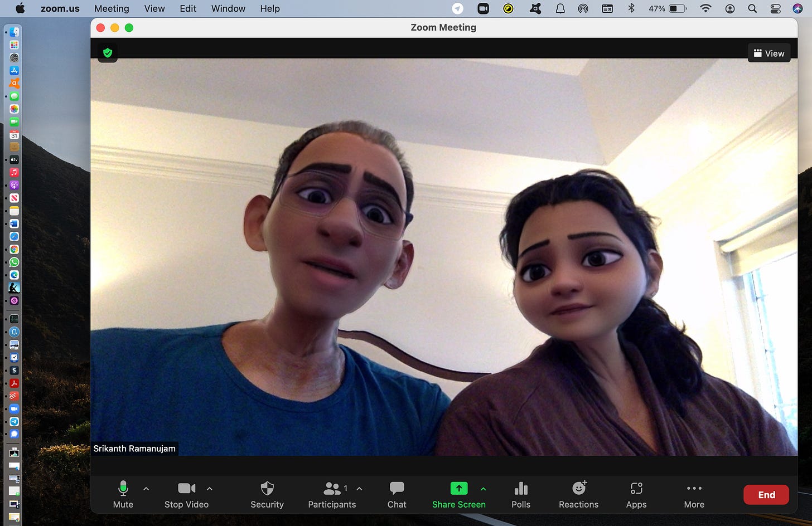Image resolution: width=812 pixels, height=526 pixels.
Task: Open Zoom app in the Dock
Action: 14,409
